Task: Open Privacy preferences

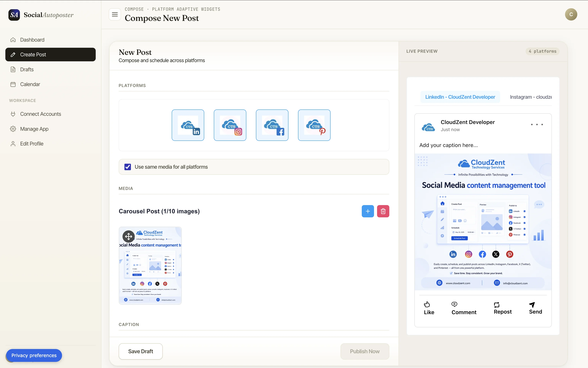Action: click(34, 355)
